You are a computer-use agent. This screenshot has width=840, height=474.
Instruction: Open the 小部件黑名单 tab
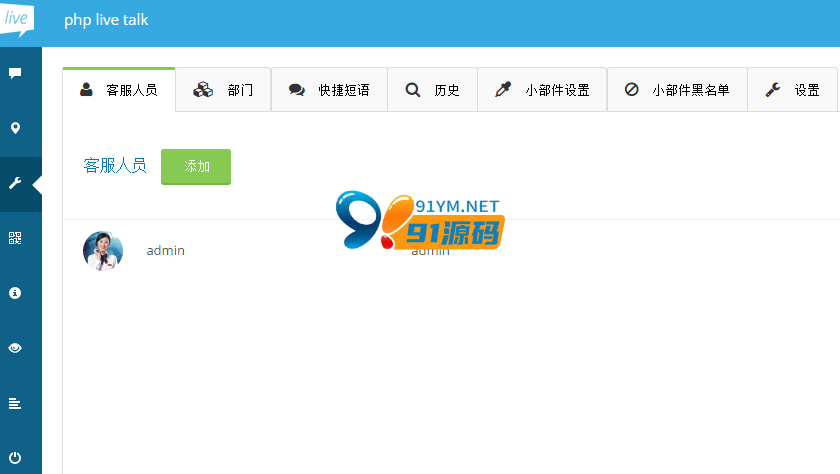click(677, 90)
